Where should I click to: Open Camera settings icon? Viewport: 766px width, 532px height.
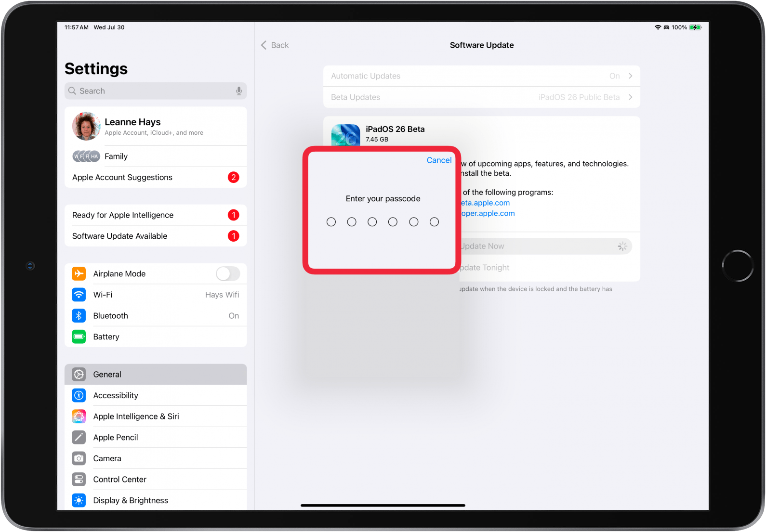click(79, 458)
